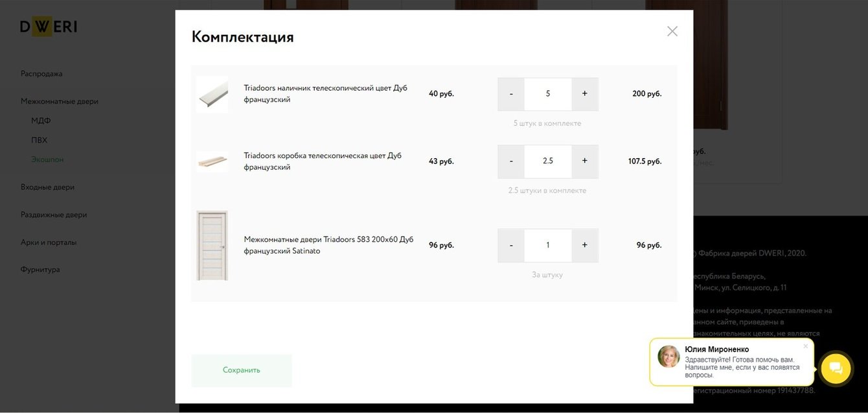This screenshot has width=868, height=413.
Task: Open the Распродажа menu item
Action: (x=41, y=74)
